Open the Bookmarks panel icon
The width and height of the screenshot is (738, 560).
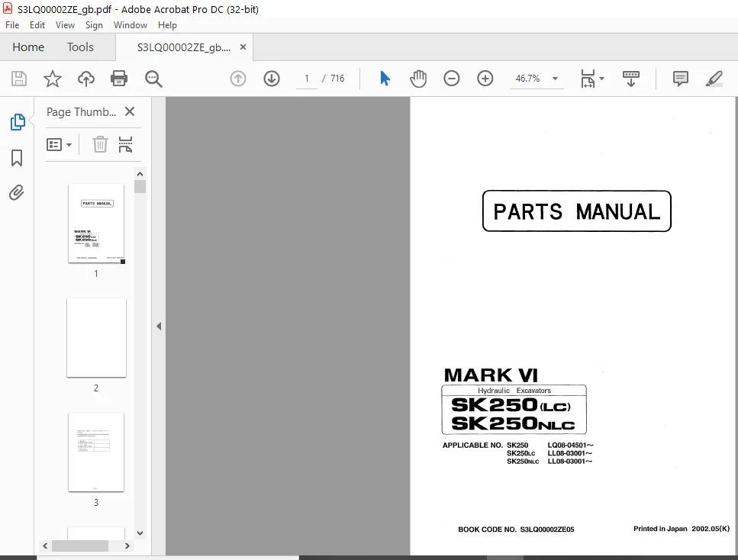[x=17, y=158]
